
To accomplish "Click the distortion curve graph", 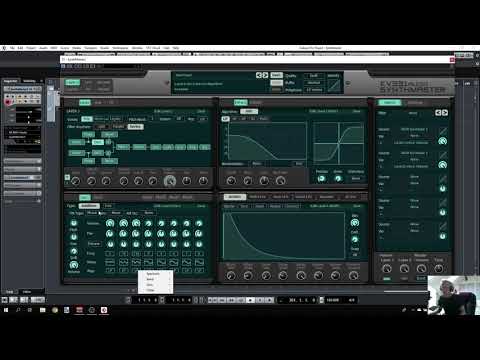I will tap(338, 143).
